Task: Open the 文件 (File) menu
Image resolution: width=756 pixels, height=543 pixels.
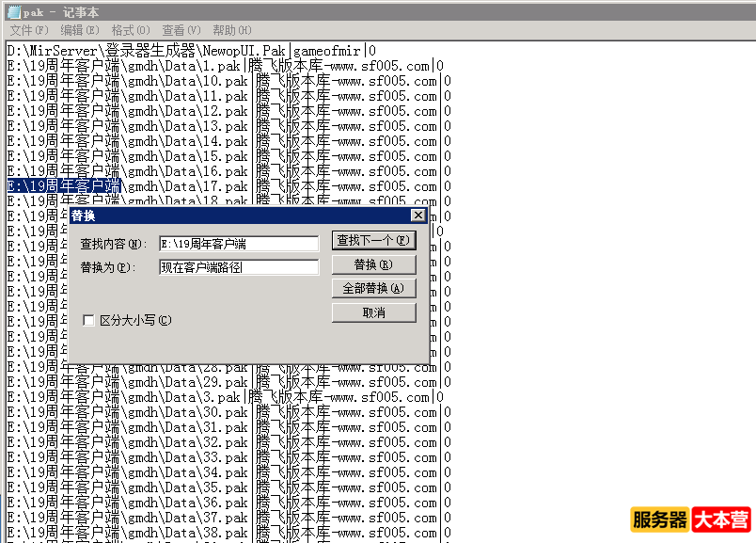Action: (x=28, y=30)
